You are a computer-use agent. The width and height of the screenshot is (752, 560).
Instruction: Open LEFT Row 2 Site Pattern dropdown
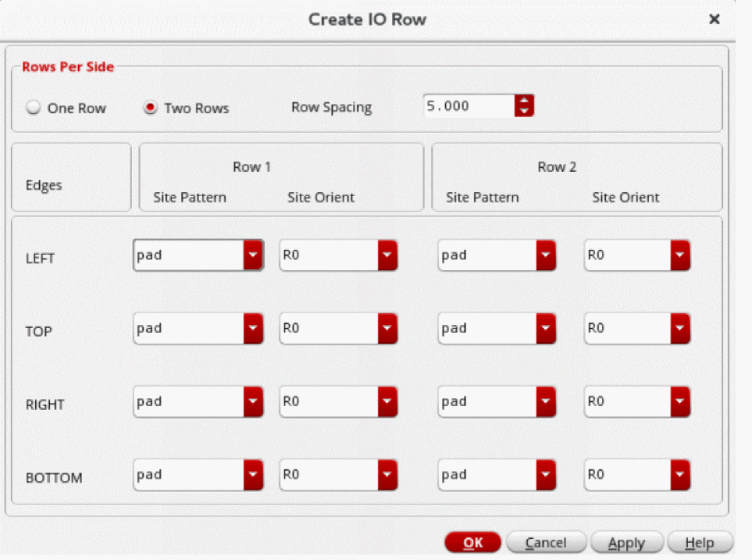point(546,255)
